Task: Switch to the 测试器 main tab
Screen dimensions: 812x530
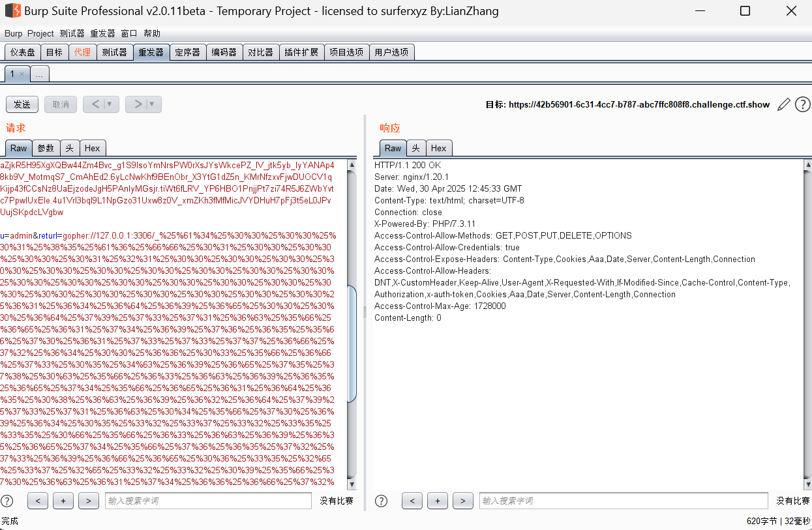Action: tap(114, 52)
